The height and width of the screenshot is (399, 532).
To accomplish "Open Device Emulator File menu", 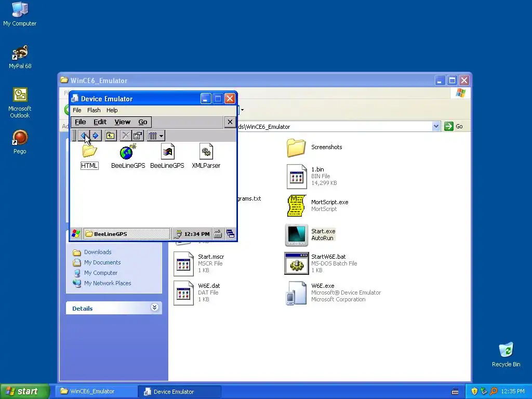I will (77, 110).
